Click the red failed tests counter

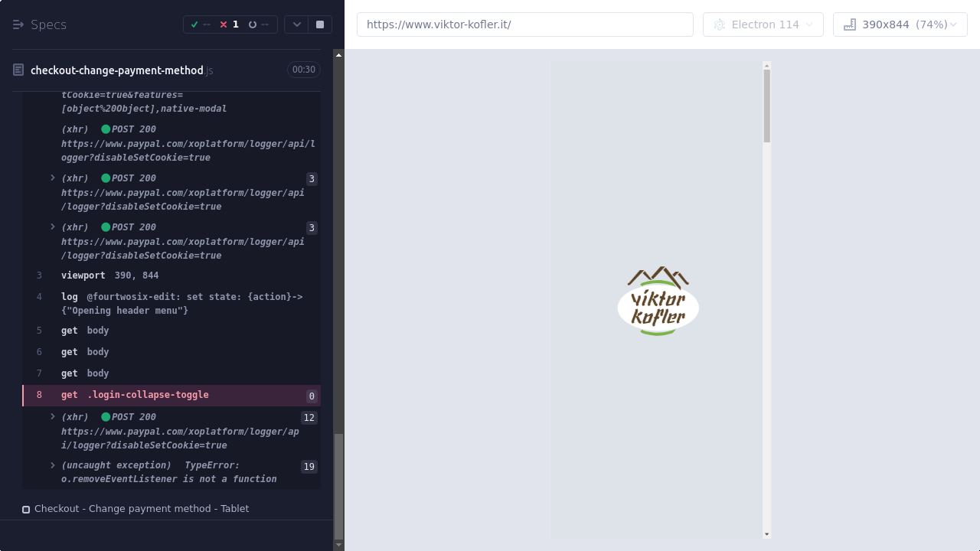coord(224,24)
